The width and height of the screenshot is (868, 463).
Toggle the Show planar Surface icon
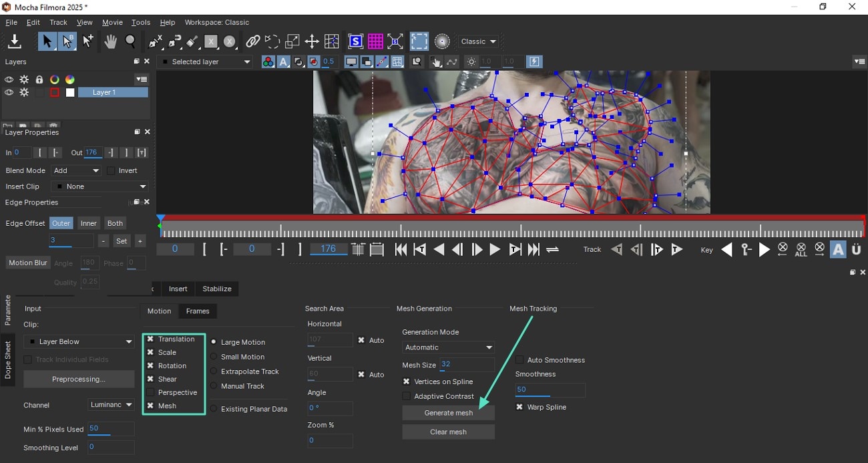click(x=356, y=41)
